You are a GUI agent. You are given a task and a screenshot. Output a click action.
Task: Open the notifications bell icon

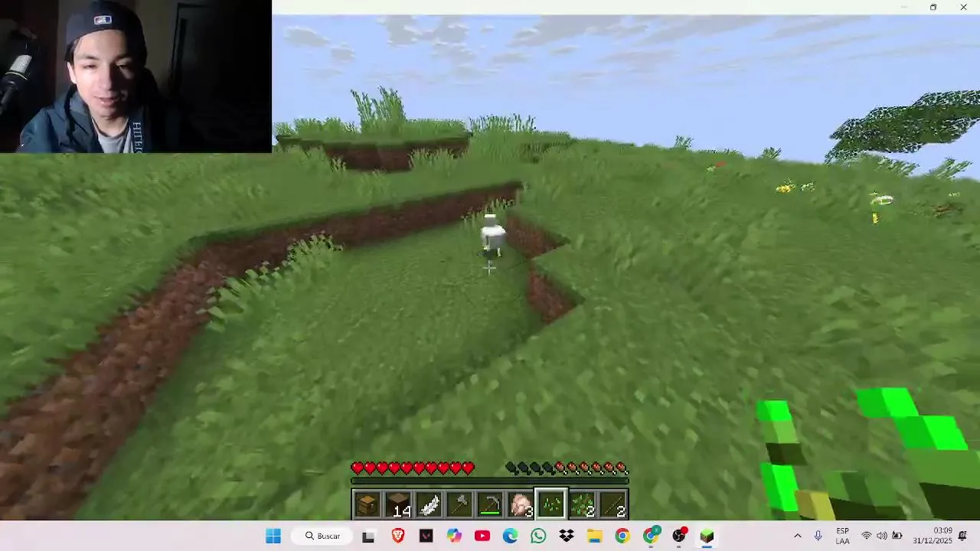click(x=963, y=536)
